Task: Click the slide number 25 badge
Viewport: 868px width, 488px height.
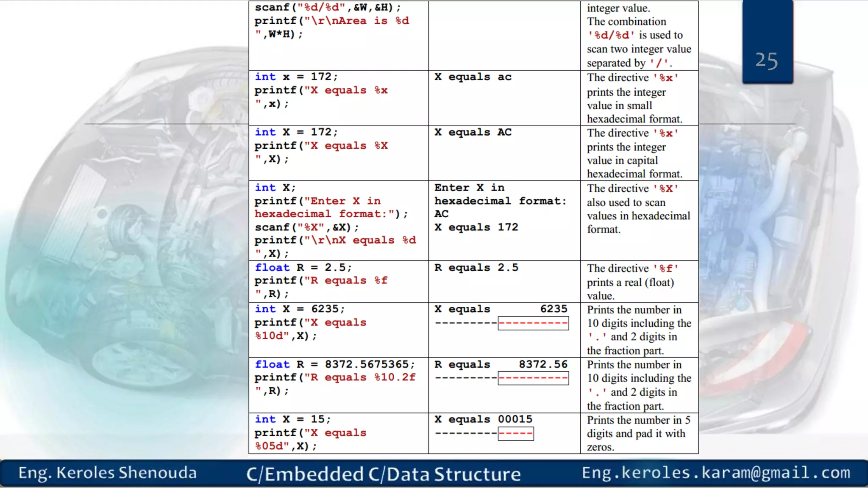Action: tap(767, 61)
